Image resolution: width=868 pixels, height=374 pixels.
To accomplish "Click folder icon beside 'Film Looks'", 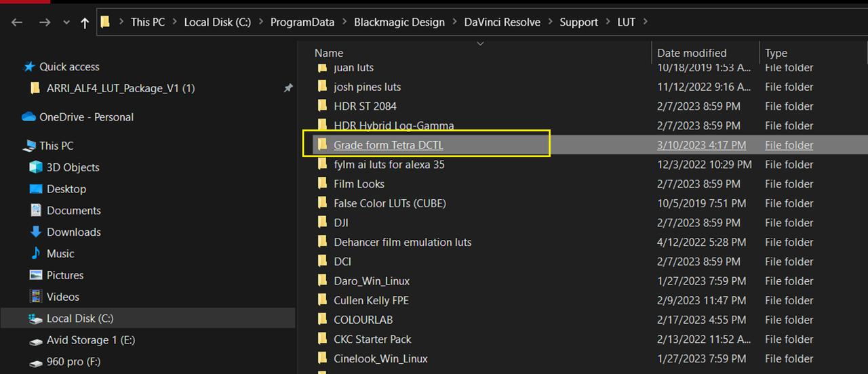I will pyautogui.click(x=322, y=184).
